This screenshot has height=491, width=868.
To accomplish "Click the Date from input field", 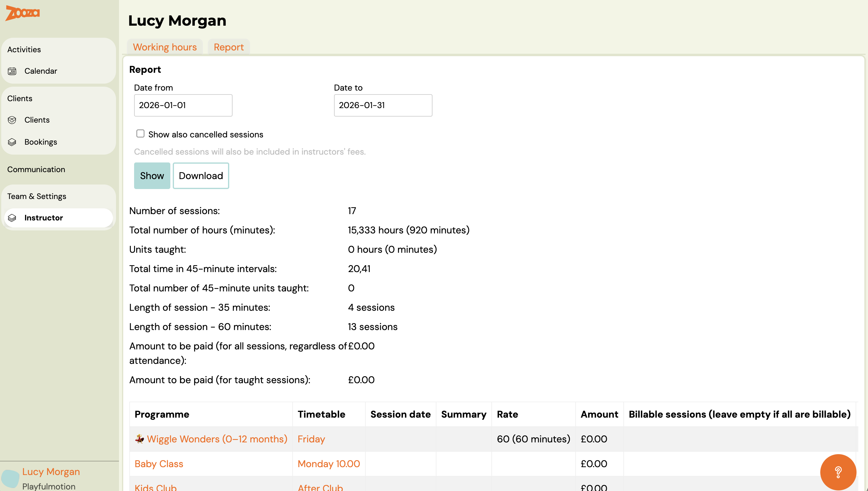I will point(183,105).
